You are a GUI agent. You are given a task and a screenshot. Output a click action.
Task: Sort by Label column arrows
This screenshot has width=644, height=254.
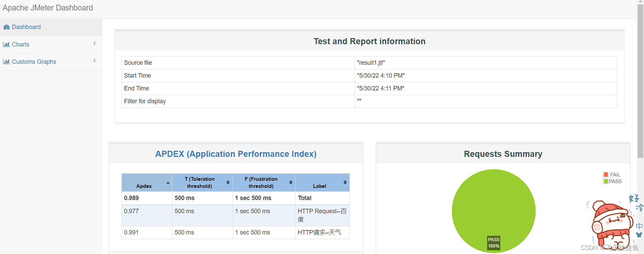pos(345,182)
